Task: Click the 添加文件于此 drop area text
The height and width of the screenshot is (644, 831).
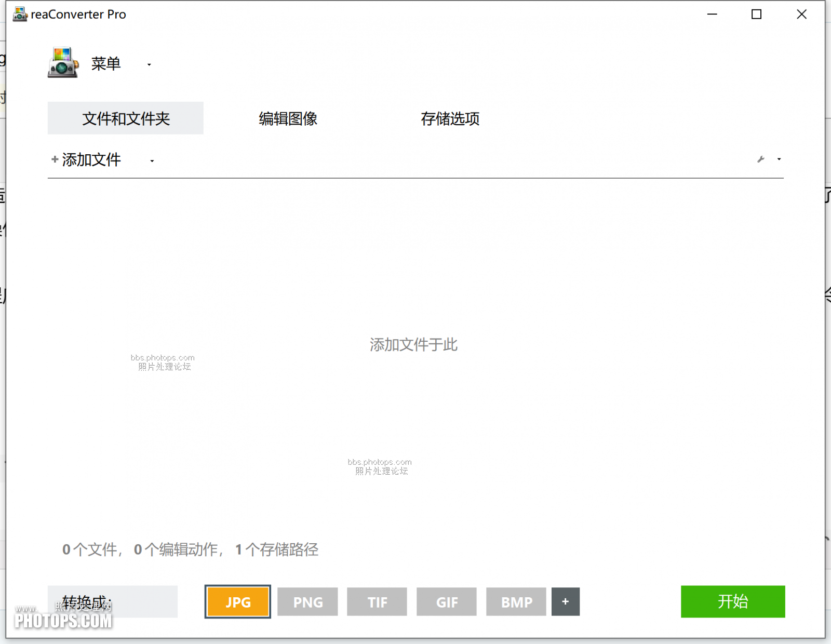Action: tap(413, 344)
